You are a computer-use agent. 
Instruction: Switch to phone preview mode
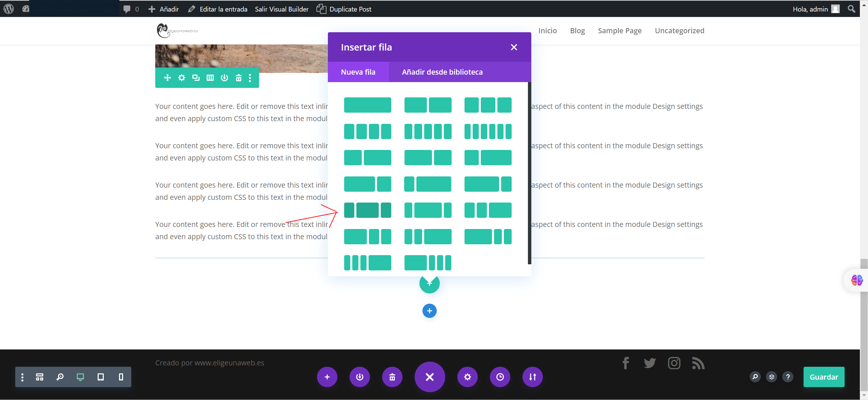[121, 377]
